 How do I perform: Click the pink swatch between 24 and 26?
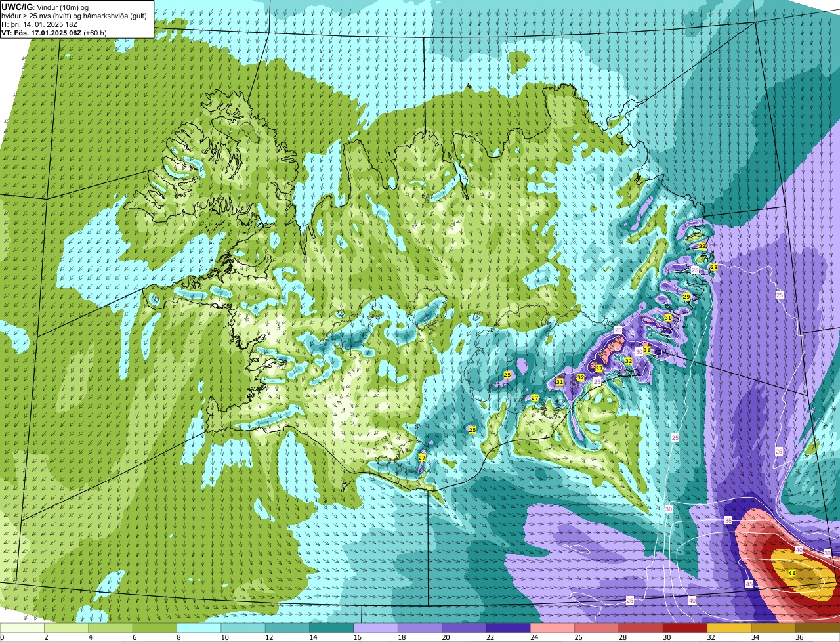[553, 628]
